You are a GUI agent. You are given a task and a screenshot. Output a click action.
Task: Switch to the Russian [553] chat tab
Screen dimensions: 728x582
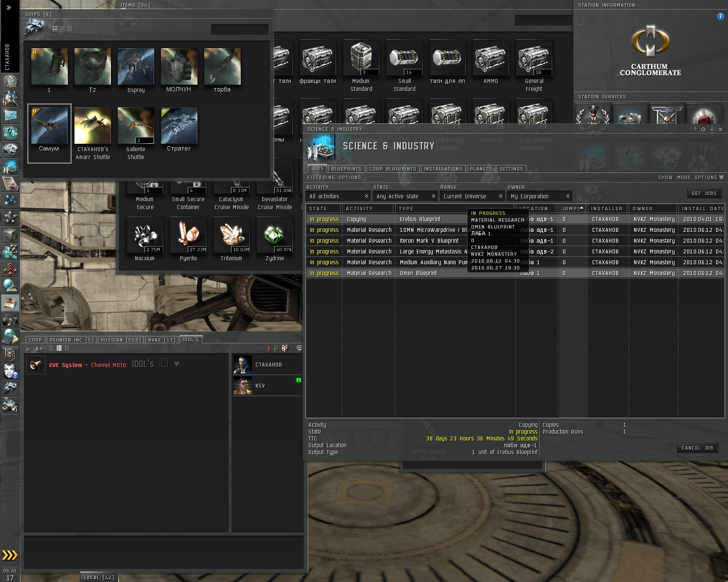(x=120, y=340)
